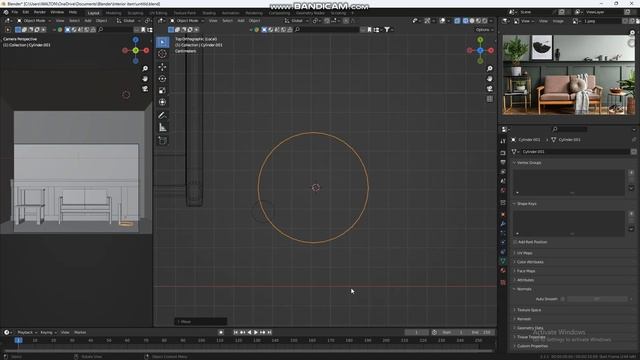Select the Annotate tool in viewport toolbar
The image size is (640, 360).
click(162, 116)
